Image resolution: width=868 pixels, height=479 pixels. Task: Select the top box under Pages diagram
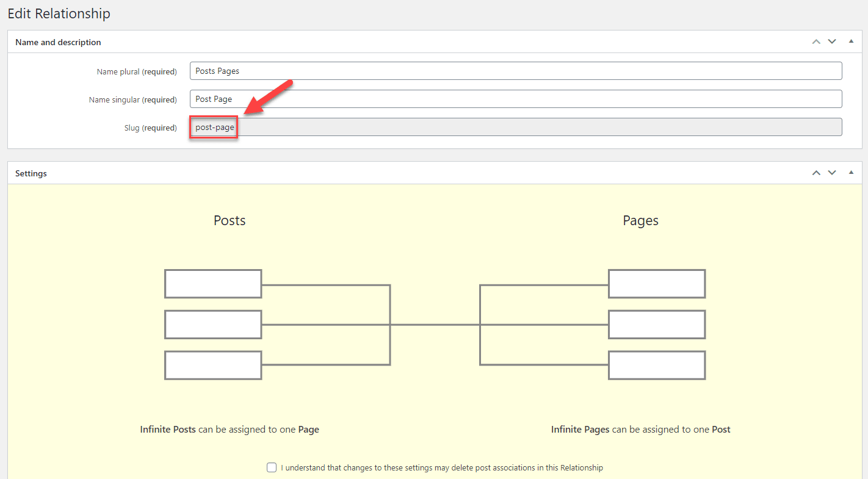[657, 284]
